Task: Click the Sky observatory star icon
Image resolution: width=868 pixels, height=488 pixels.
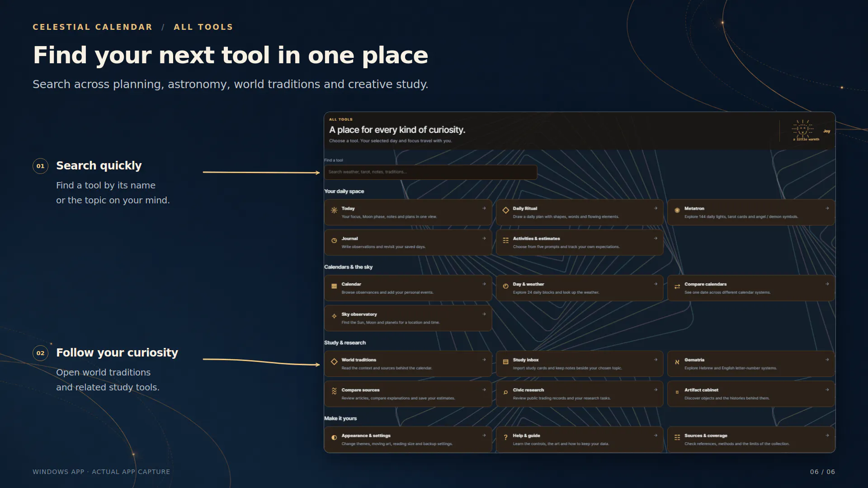Action: 334,316
